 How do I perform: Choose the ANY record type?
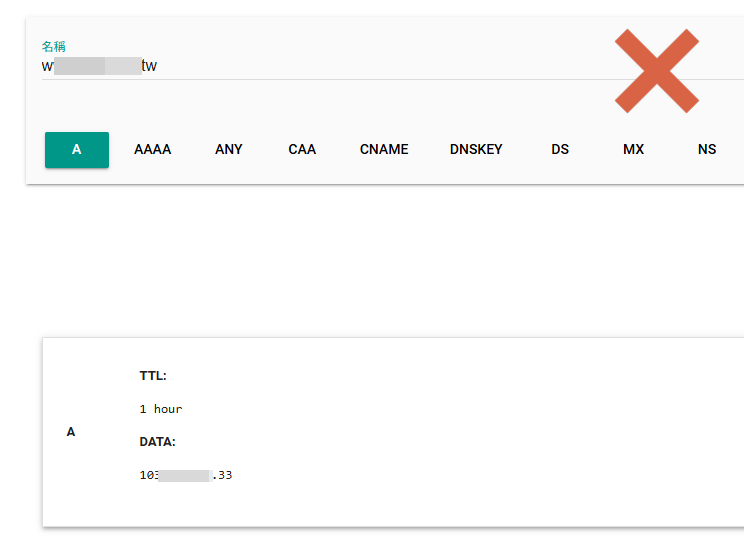pyautogui.click(x=229, y=150)
